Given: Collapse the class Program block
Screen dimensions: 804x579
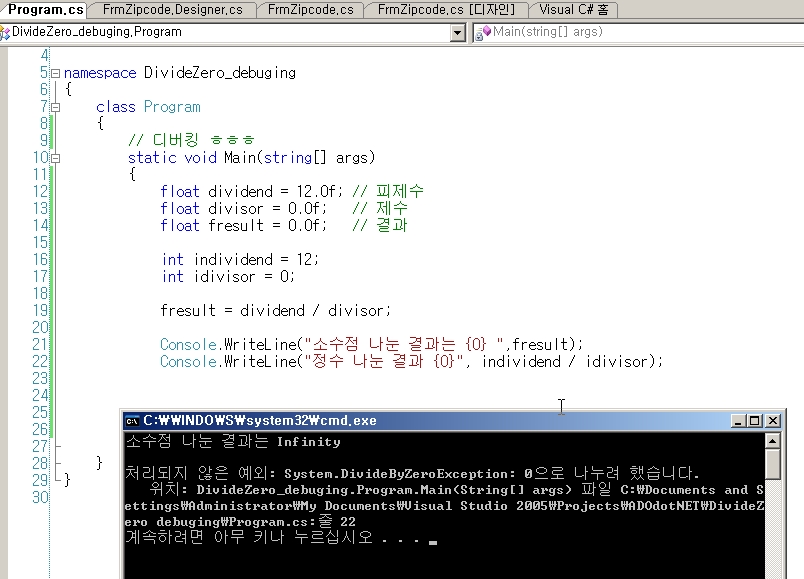Looking at the screenshot, I should pos(55,107).
